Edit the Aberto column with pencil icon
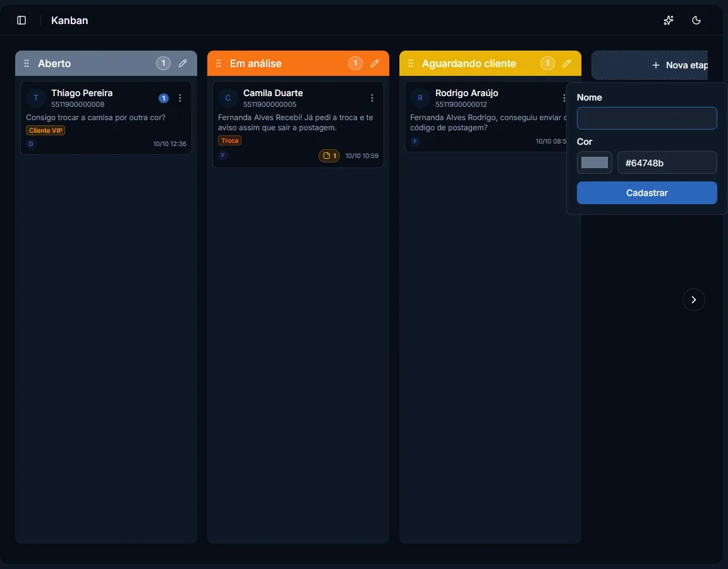The image size is (728, 569). [183, 63]
